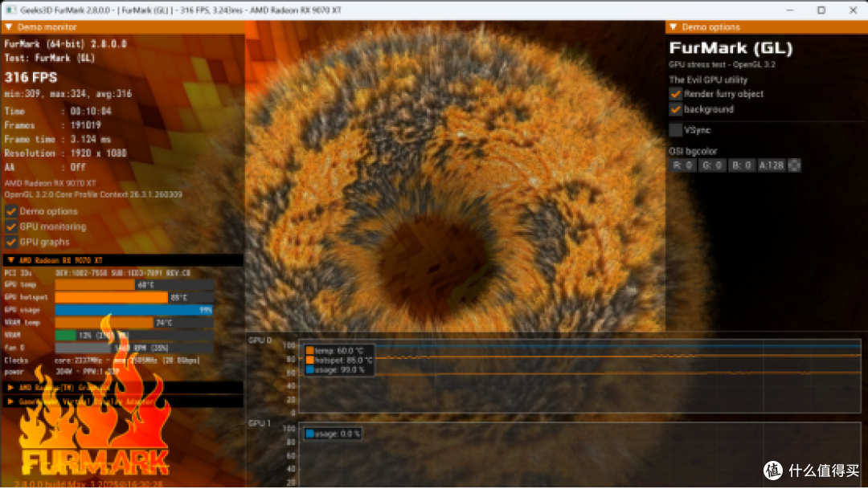868x489 pixels.
Task: Uncheck the GPU graphs checkbox
Action: pyautogui.click(x=11, y=242)
